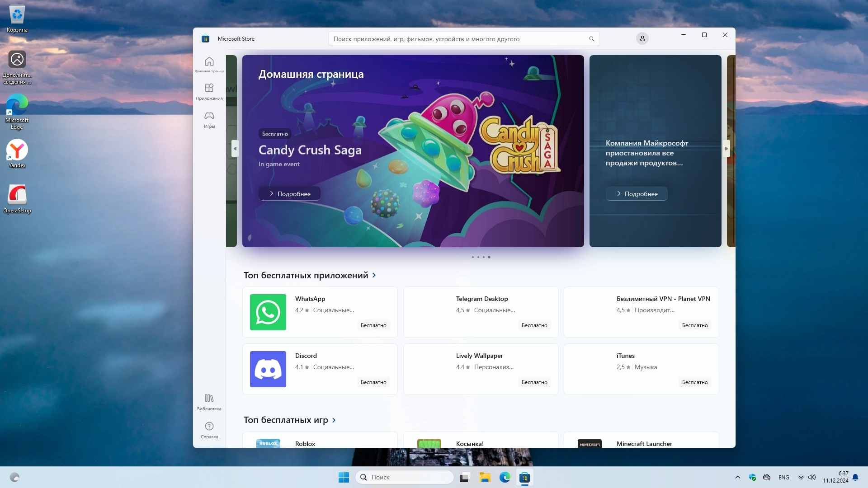The height and width of the screenshot is (488, 868).
Task: Expand Топ бесплатных игр section
Action: click(x=334, y=420)
